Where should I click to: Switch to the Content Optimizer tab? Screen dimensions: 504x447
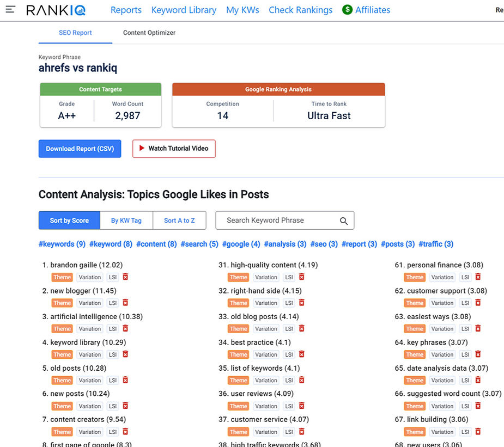click(149, 33)
